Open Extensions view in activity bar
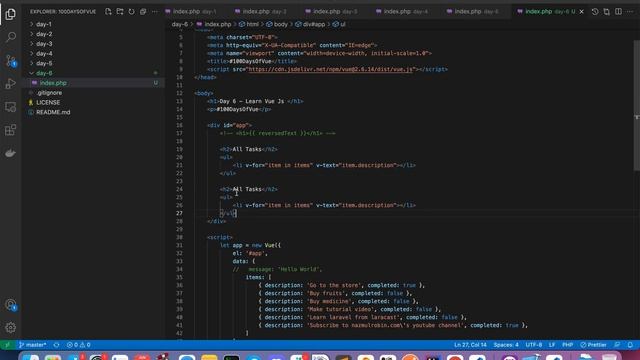 point(11,130)
